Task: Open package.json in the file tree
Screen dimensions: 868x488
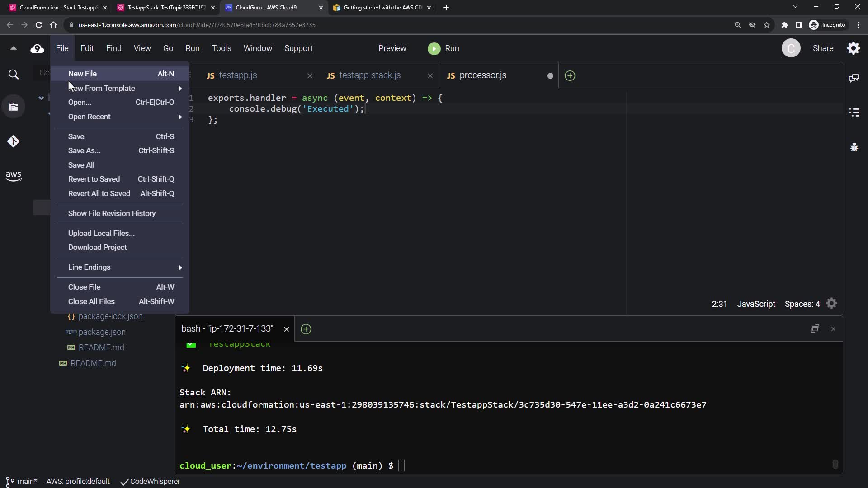Action: [x=102, y=332]
